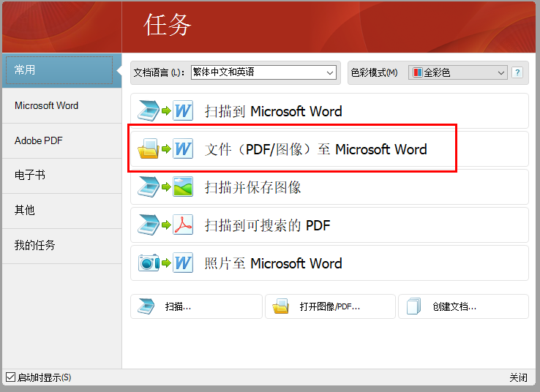Click the 任务 heading in the red header
540x392 pixels.
pyautogui.click(x=168, y=25)
